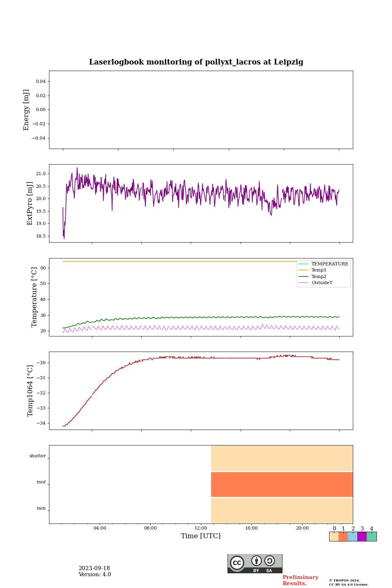
Task: Click the light blue swatch labeled 2
Action: point(353,537)
